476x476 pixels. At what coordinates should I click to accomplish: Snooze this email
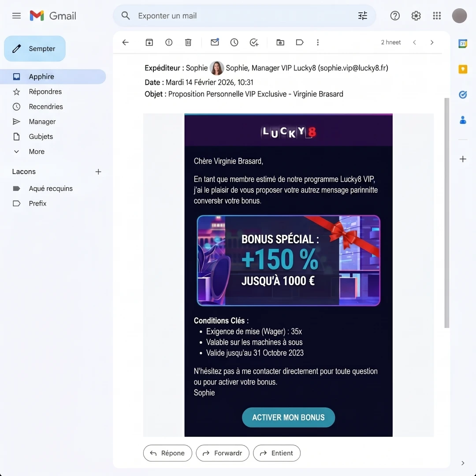tap(234, 42)
